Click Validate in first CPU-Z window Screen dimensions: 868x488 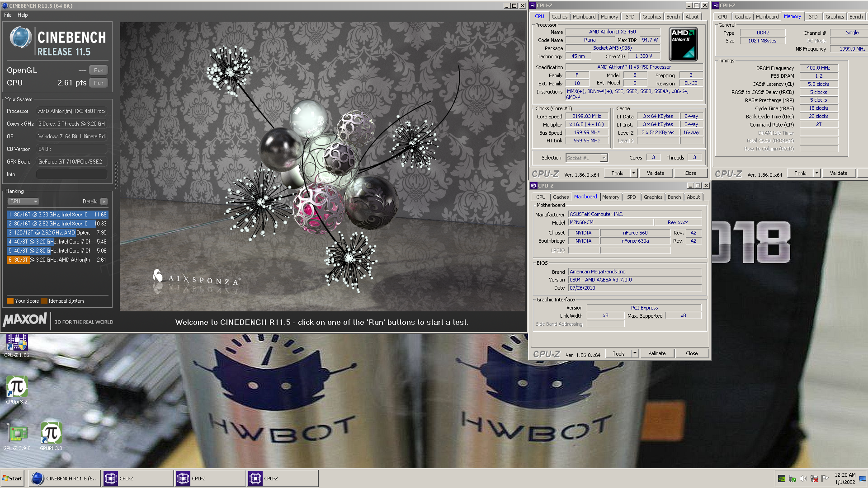(x=656, y=174)
